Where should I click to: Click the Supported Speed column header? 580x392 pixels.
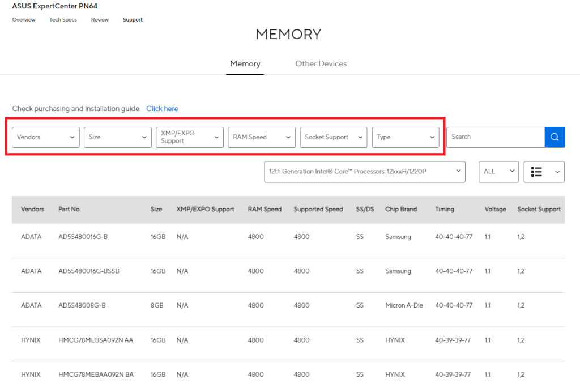(x=318, y=210)
